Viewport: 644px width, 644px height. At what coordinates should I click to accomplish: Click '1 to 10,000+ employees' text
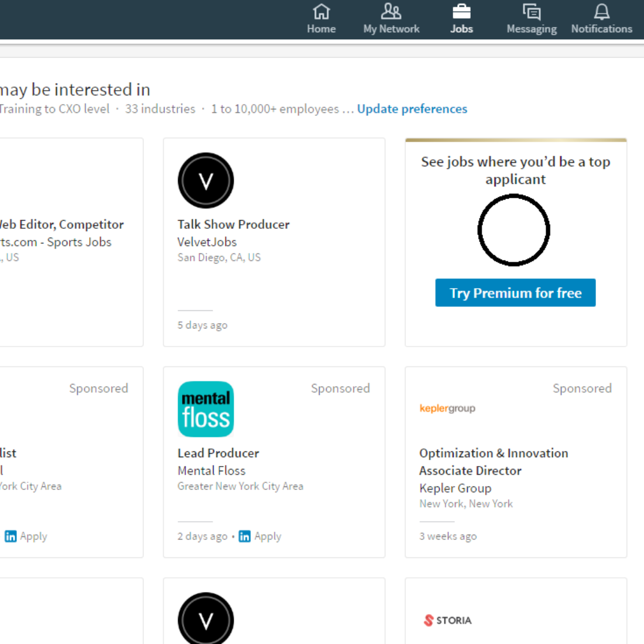click(x=275, y=109)
